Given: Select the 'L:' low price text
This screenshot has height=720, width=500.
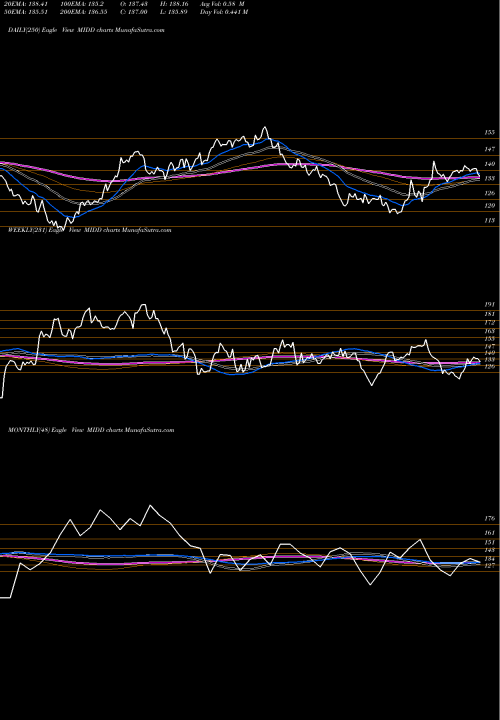Looking at the screenshot, I should click(x=174, y=12).
